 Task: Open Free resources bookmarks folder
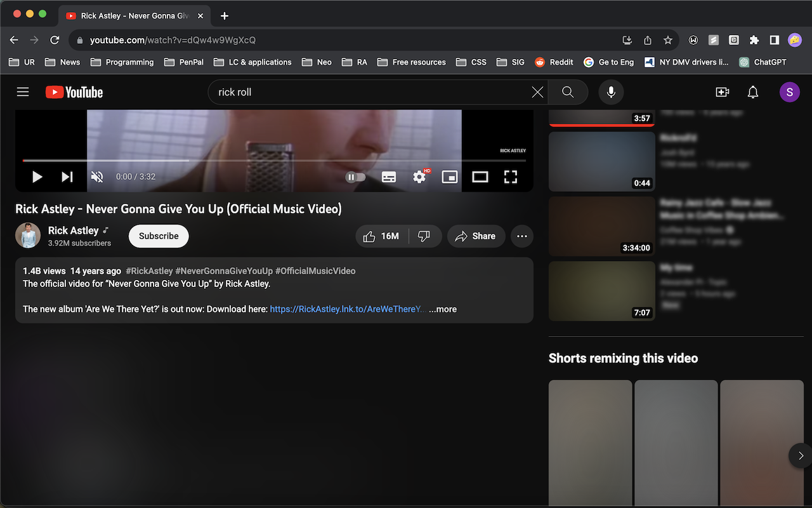[x=412, y=62]
